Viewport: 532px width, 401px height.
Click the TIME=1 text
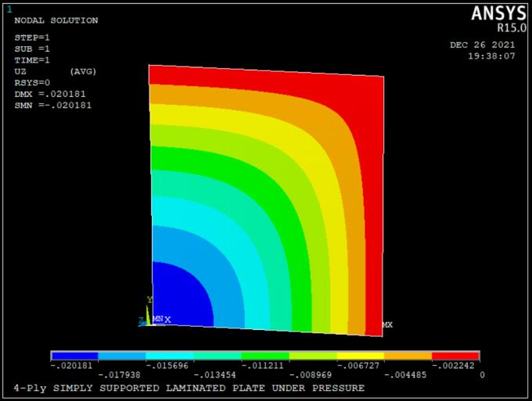tap(32, 60)
